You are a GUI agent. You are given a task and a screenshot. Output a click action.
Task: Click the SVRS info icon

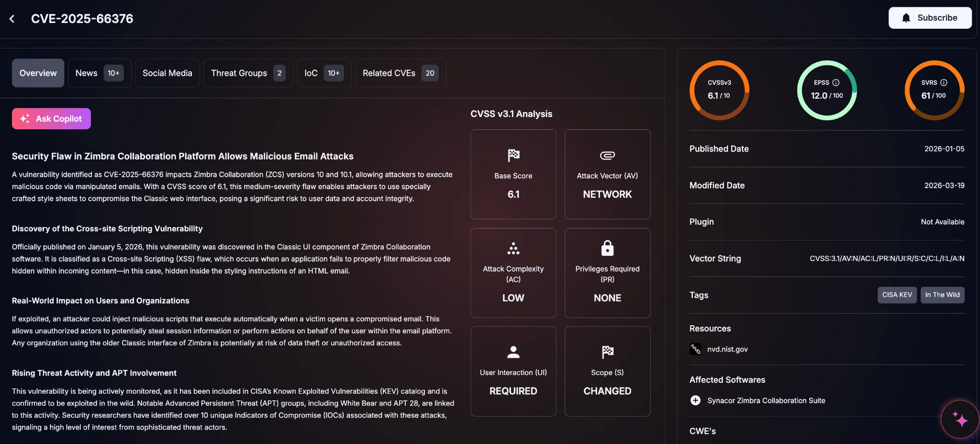[944, 82]
